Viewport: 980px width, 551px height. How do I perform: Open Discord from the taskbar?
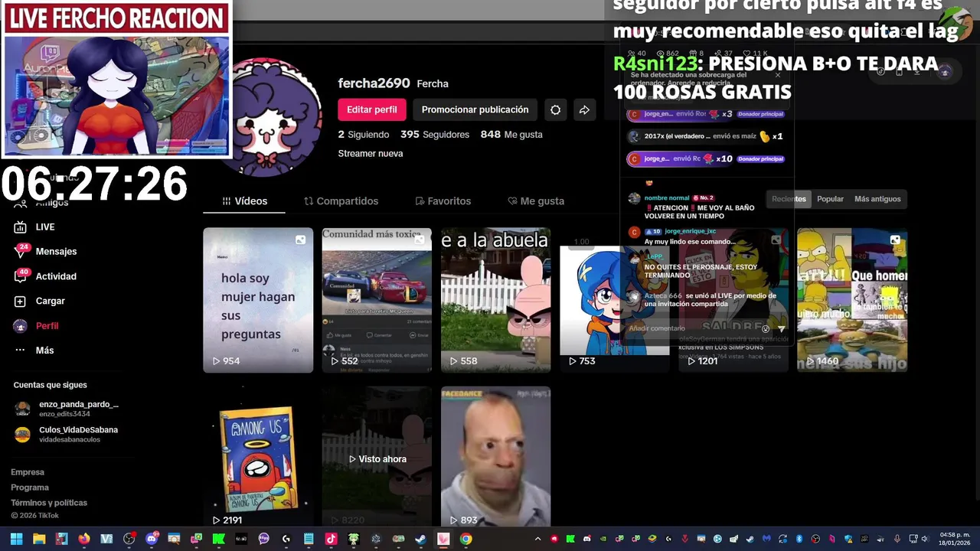coord(152,539)
